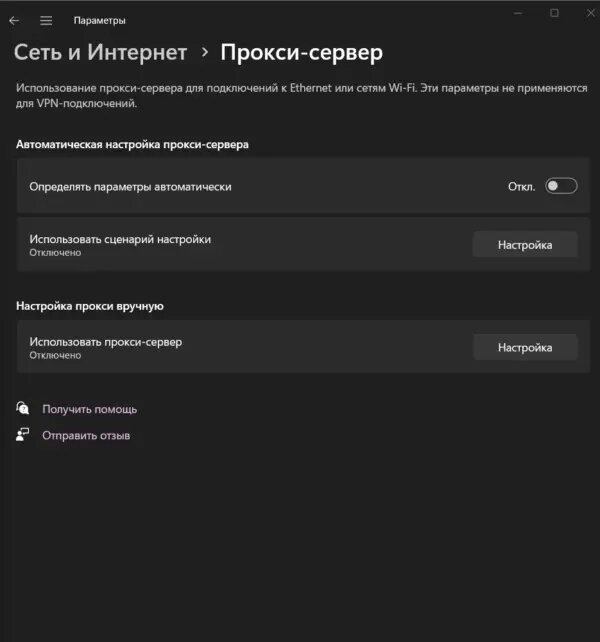The width and height of the screenshot is (600, 642).
Task: Click the 'Параметры' window title
Action: coord(100,20)
